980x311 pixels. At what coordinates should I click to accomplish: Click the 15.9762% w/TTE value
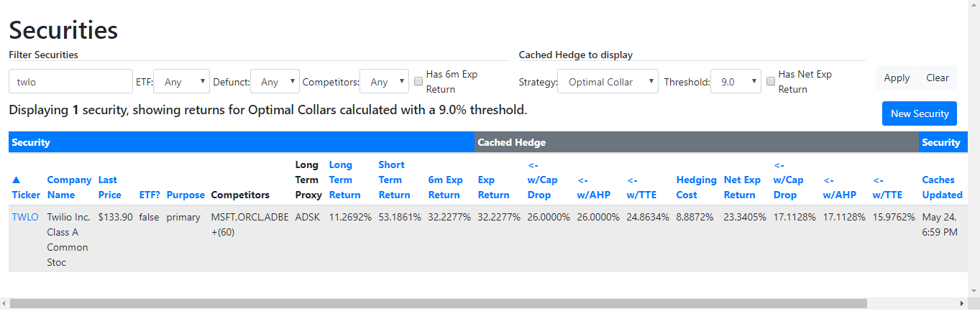click(x=894, y=217)
